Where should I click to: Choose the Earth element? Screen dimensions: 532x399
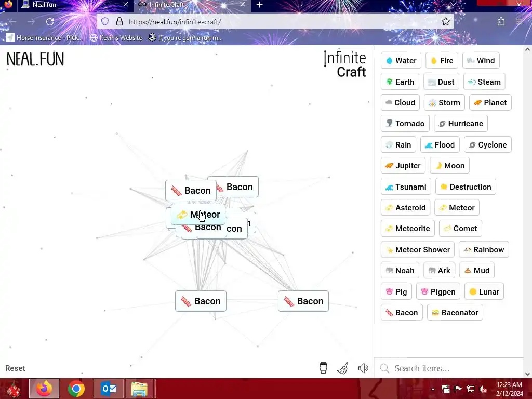click(x=400, y=82)
